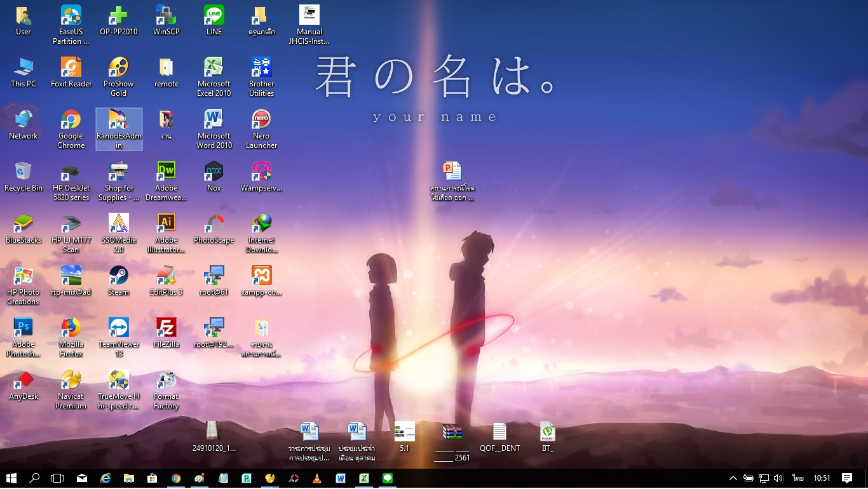The height and width of the screenshot is (489, 868).
Task: Select the OP-PP2010 desktop icon
Action: (119, 20)
